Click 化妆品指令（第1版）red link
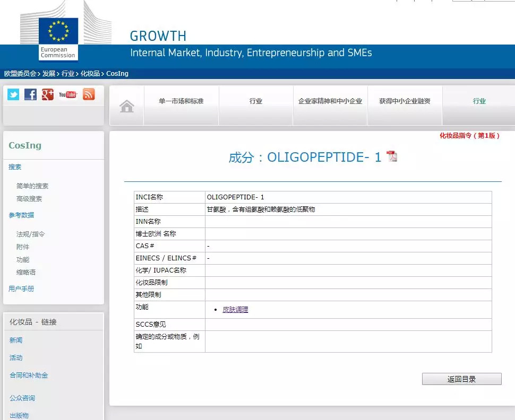The width and height of the screenshot is (515, 420). point(470,136)
